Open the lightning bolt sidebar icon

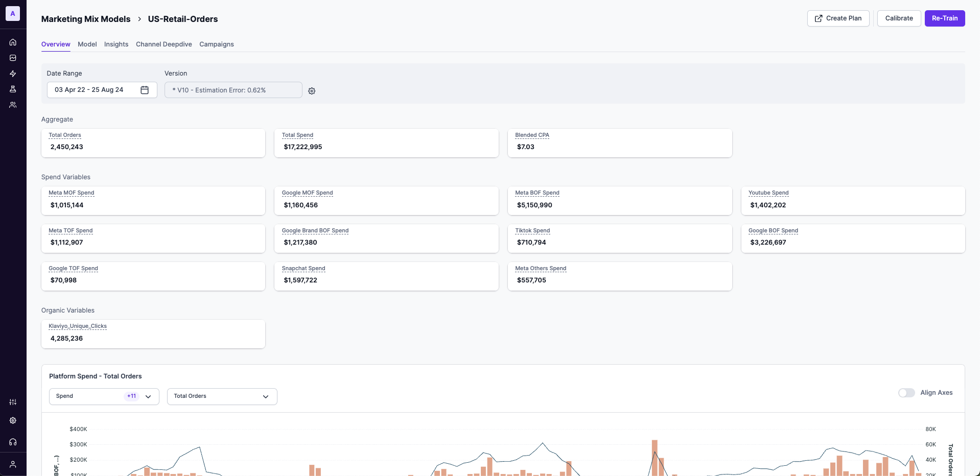point(13,74)
